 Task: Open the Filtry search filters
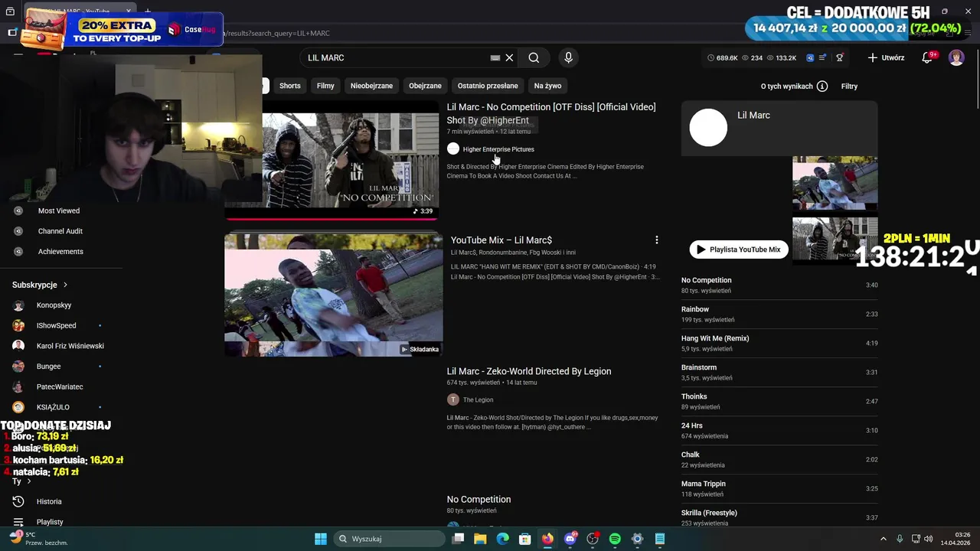point(849,86)
